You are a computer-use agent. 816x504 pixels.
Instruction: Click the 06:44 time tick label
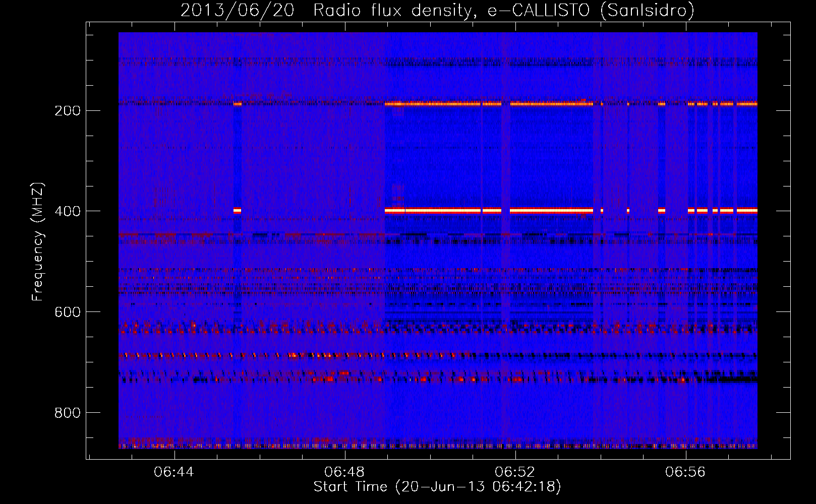click(x=174, y=472)
